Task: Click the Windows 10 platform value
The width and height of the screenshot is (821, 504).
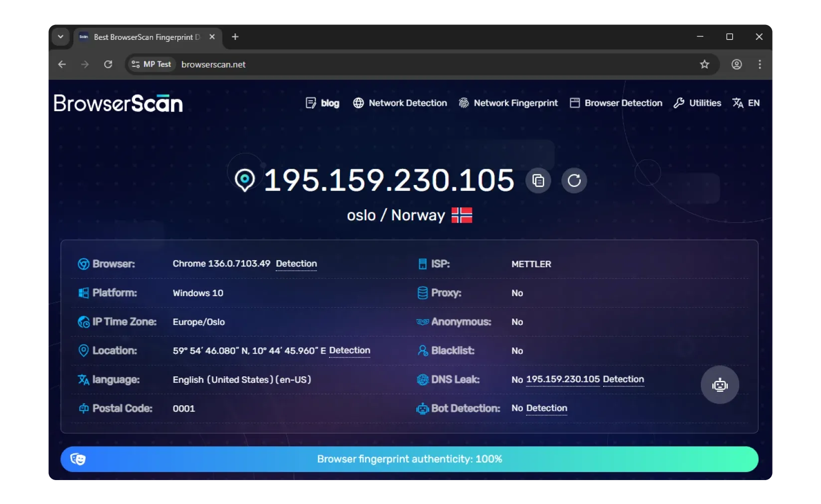Action: click(x=198, y=293)
